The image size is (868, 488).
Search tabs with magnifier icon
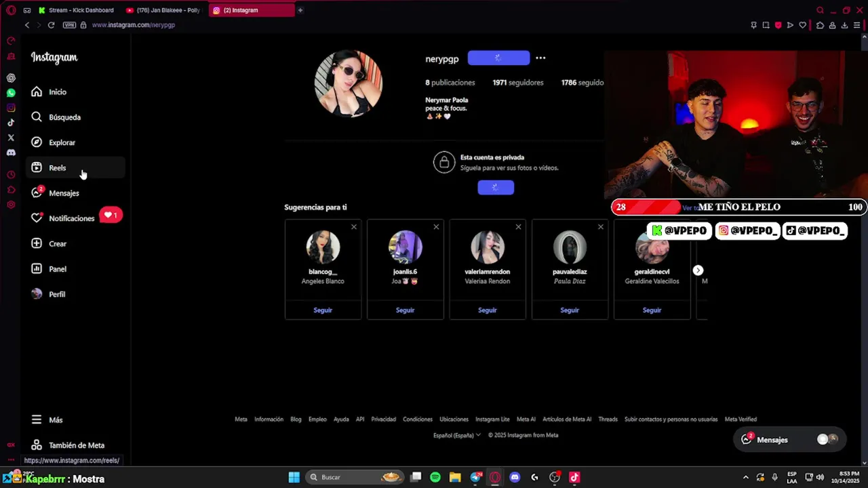(x=820, y=10)
